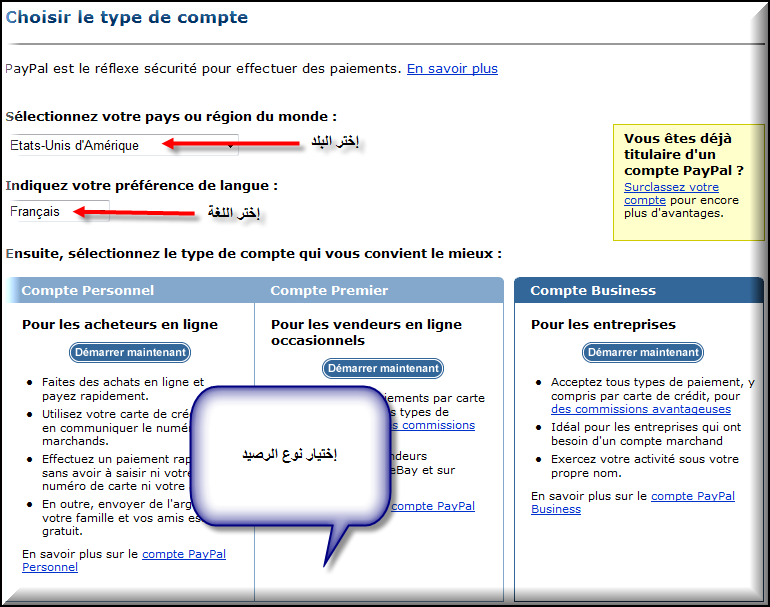
Task: Start the Compte Business with Démarrer maintenant
Action: click(x=643, y=353)
